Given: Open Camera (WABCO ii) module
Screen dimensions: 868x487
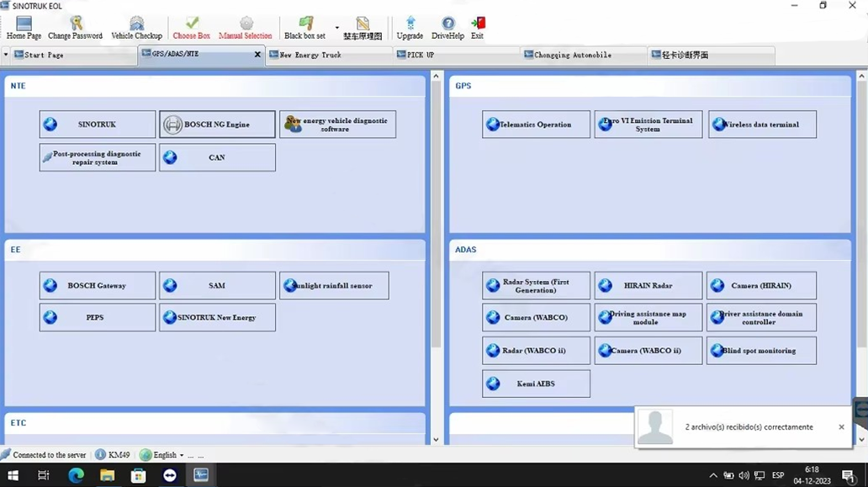Looking at the screenshot, I should 648,351.
